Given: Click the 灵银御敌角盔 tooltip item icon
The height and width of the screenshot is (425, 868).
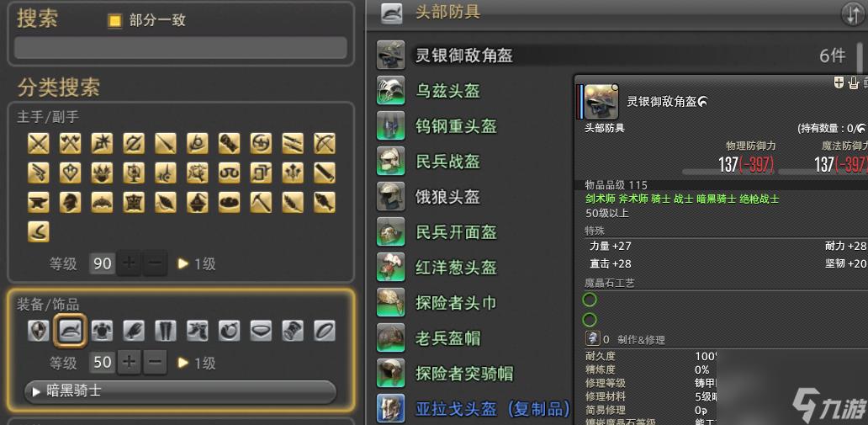Looking at the screenshot, I should 601,101.
